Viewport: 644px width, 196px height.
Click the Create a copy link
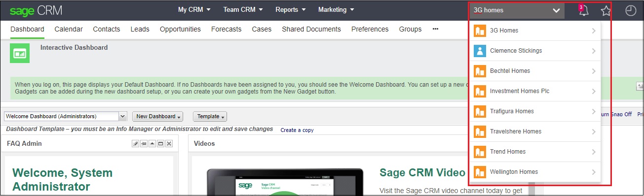(x=297, y=130)
